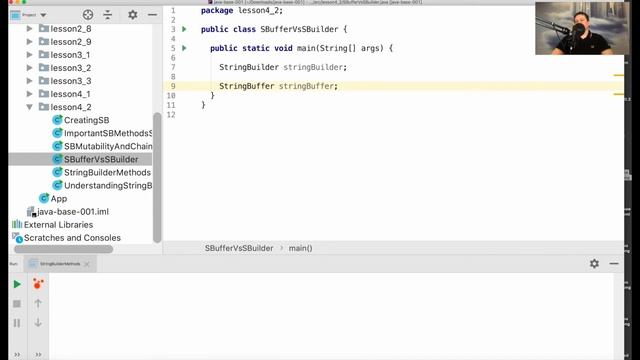
Task: Open the Project view dropdown
Action: pos(43,15)
